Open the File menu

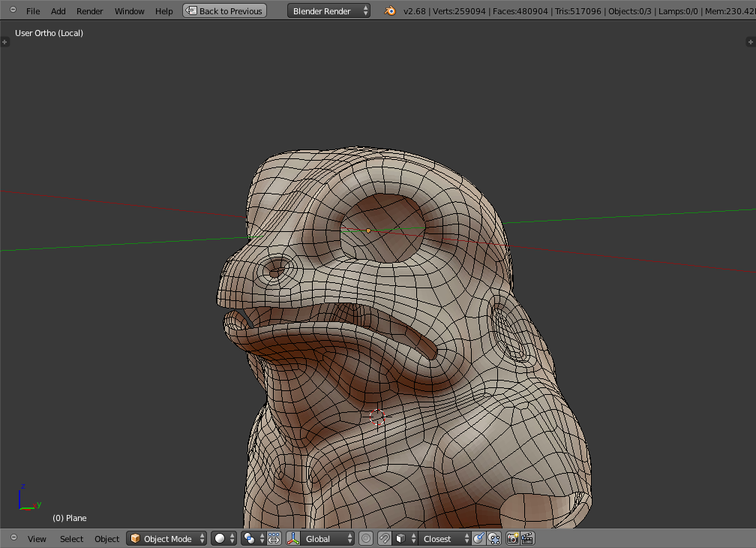[33, 11]
